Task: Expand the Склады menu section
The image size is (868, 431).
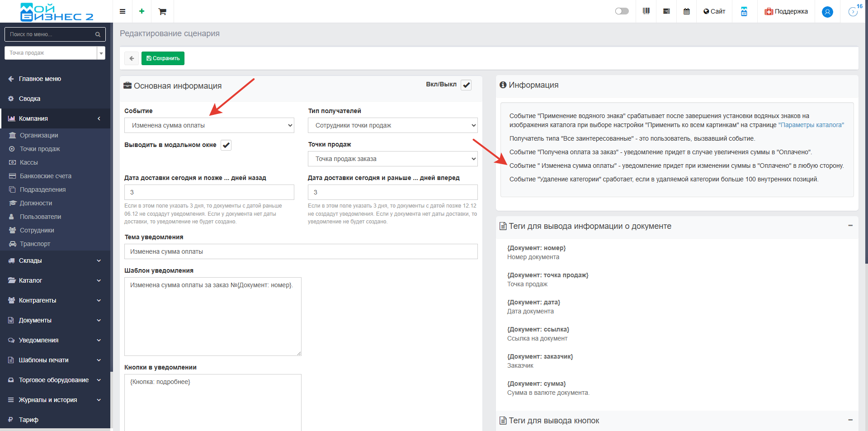Action: point(55,260)
